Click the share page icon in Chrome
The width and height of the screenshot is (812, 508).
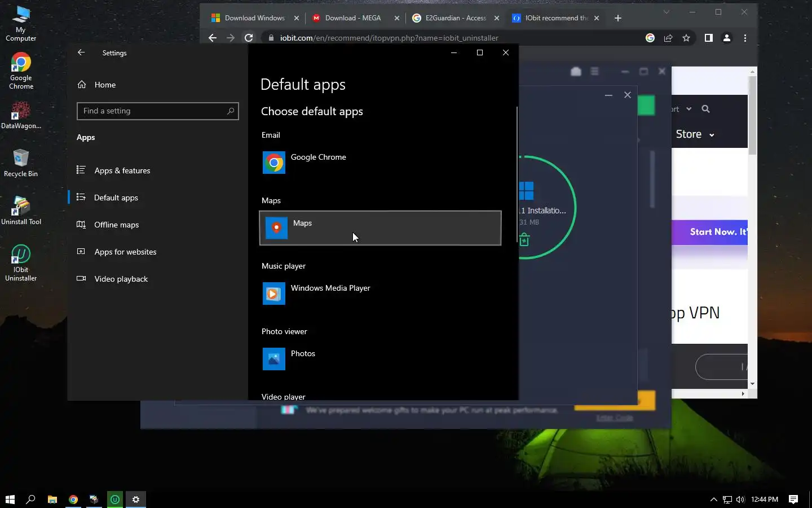point(668,38)
